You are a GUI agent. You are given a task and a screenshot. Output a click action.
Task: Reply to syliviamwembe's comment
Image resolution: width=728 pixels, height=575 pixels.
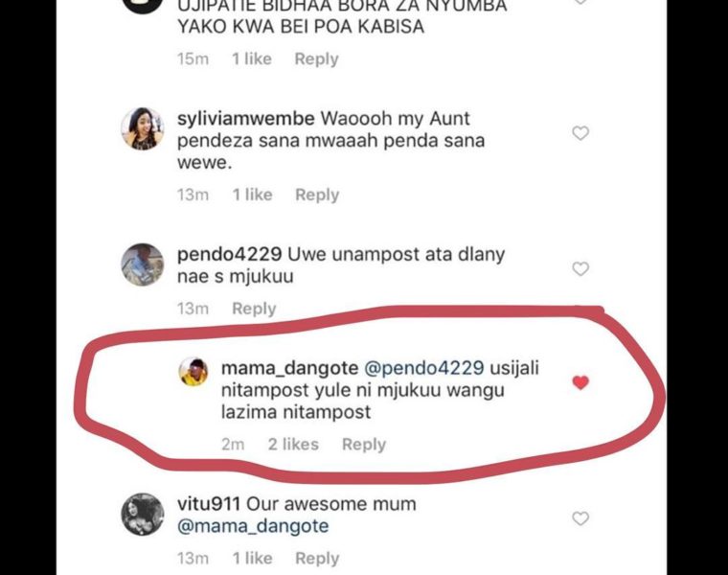pos(317,195)
